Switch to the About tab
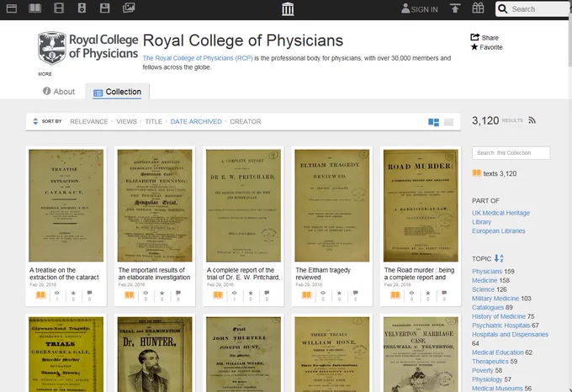Image resolution: width=572 pixels, height=392 pixels. click(x=59, y=92)
